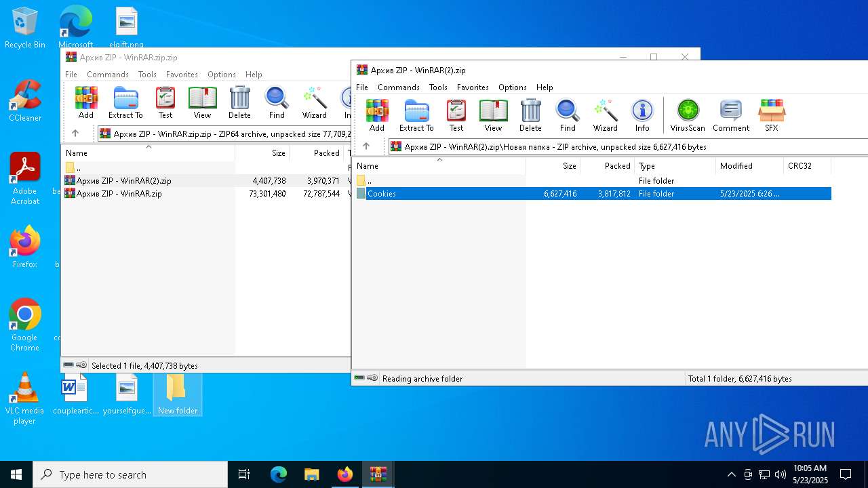Create SFX self-extracting archive
The image size is (868, 488).
point(772,115)
